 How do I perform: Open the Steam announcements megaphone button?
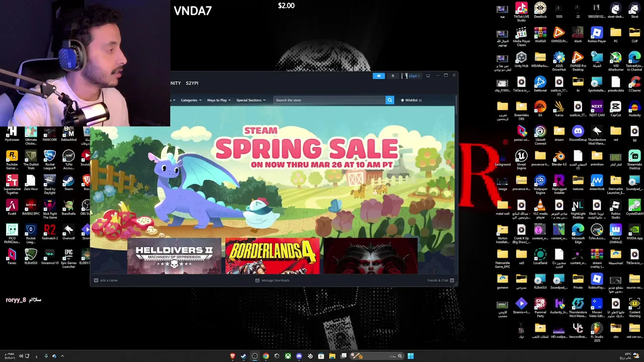click(379, 76)
